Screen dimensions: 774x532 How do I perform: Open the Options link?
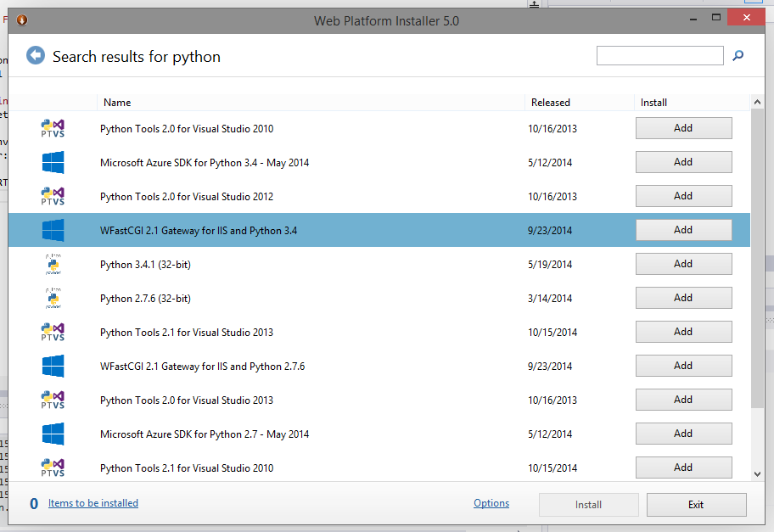click(x=491, y=503)
